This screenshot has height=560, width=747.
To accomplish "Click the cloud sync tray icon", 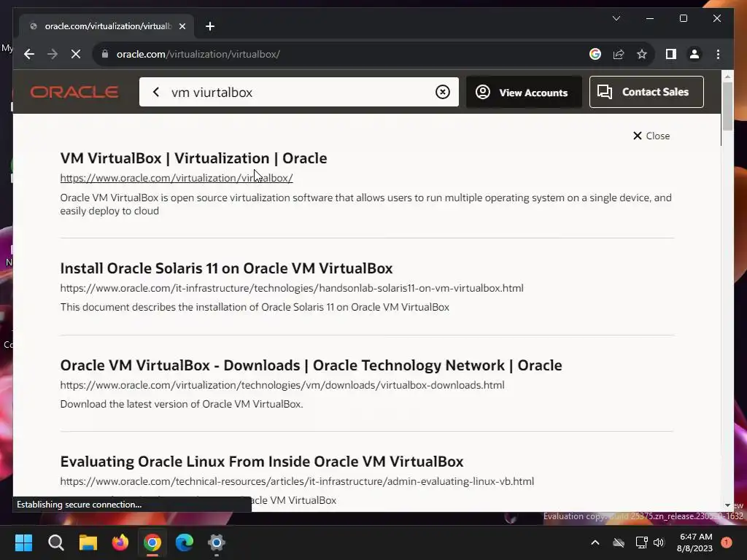I will pos(619,542).
